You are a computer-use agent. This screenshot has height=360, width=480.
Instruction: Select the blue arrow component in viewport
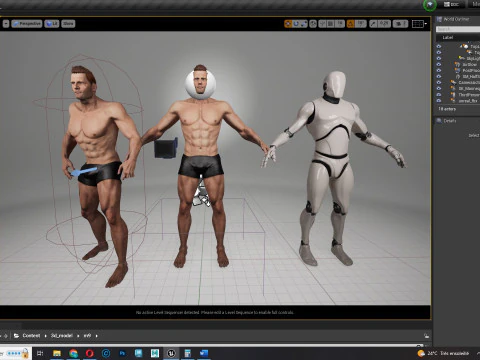click(84, 172)
